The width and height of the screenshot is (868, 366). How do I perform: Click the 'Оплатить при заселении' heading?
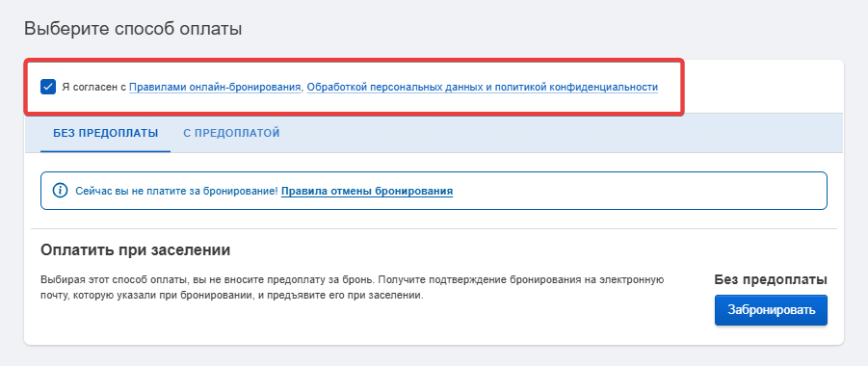136,249
